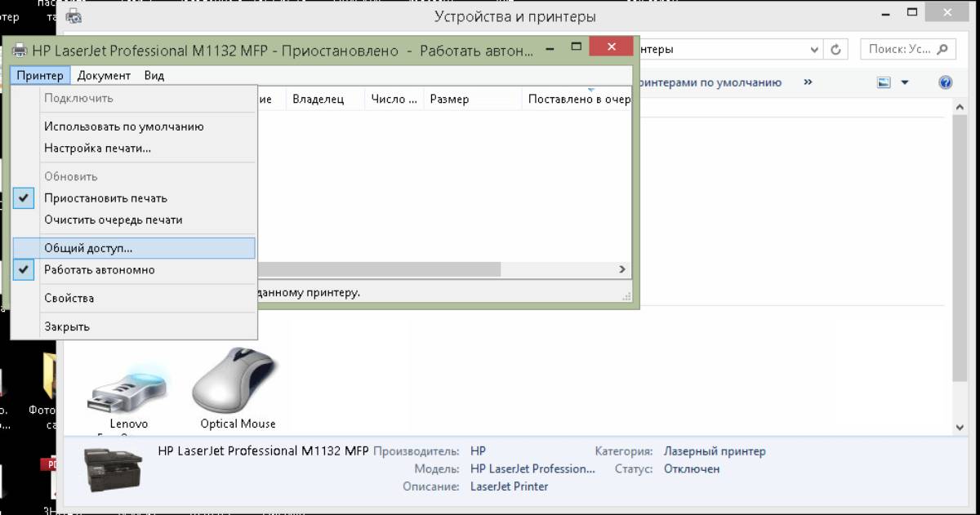Click the Число column header
Image resolution: width=980 pixels, height=515 pixels.
(x=394, y=99)
